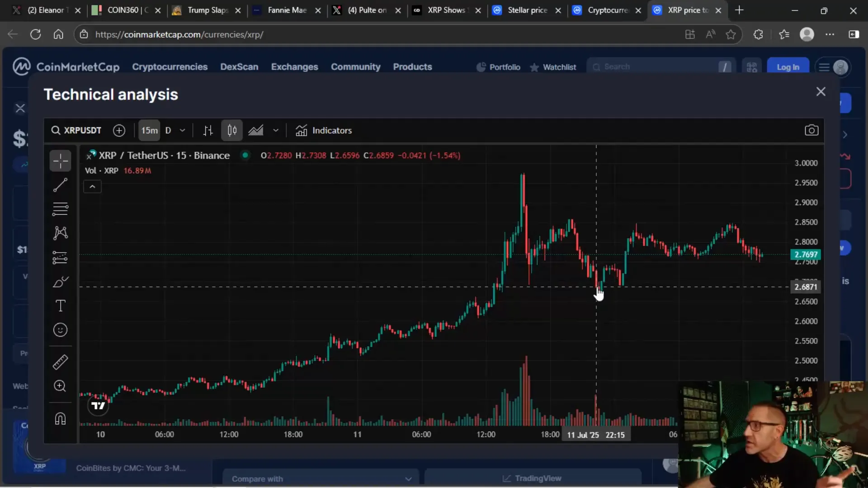The width and height of the screenshot is (868, 488).
Task: Select the 15m timeframe
Action: [149, 131]
